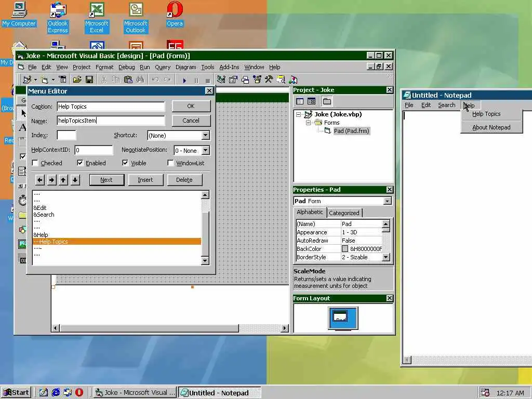This screenshot has width=532, height=399.
Task: Open the Debug menu in Visual Basic
Action: (x=127, y=67)
